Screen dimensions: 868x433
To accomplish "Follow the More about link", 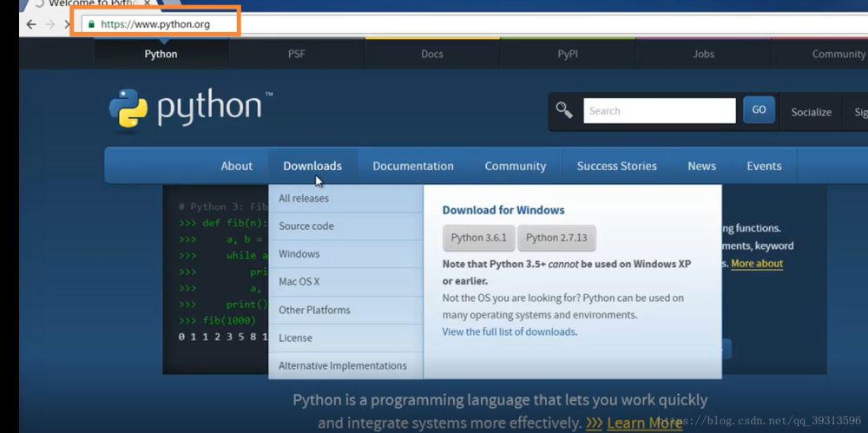I will pos(757,264).
